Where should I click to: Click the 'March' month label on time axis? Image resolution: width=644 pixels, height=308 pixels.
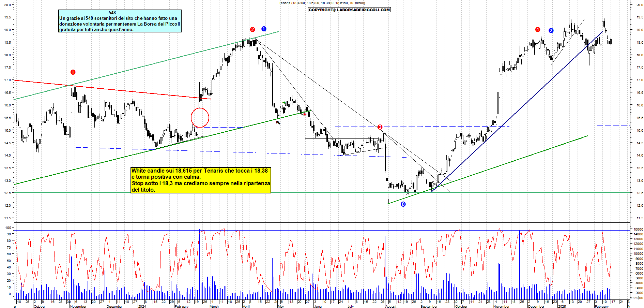pos(214,306)
